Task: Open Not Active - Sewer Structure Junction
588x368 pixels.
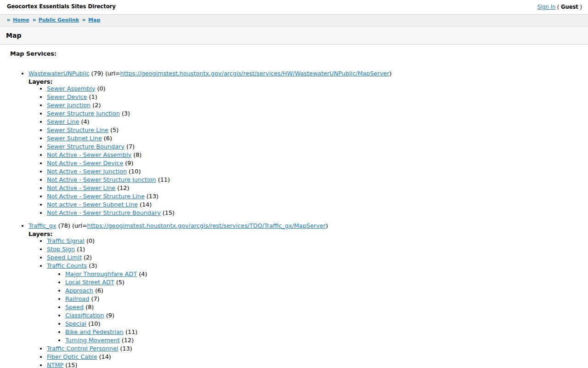Action: click(x=102, y=180)
